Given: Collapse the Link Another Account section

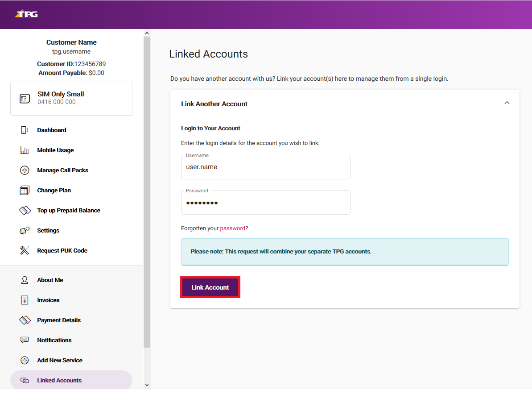Looking at the screenshot, I should [x=507, y=102].
